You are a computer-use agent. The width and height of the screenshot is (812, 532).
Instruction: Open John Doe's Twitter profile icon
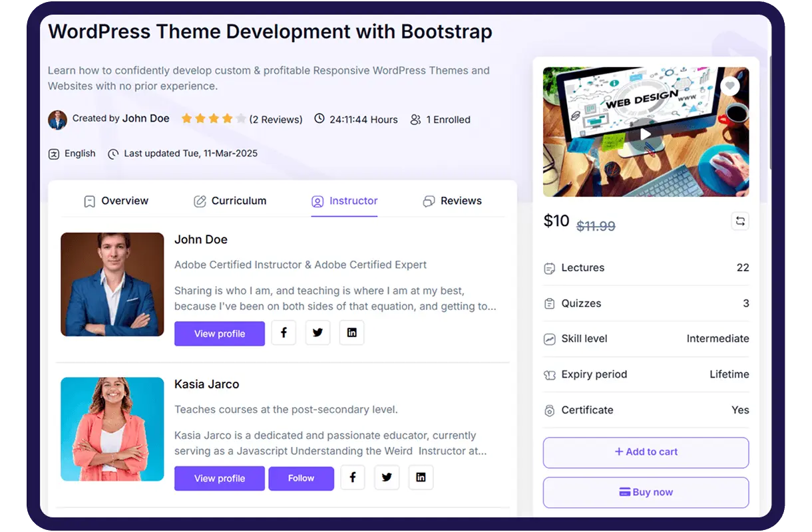[317, 333]
